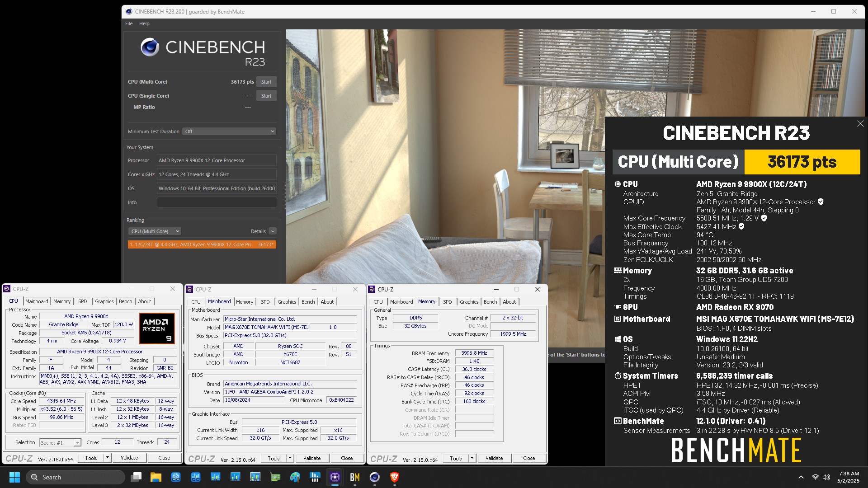Click the 36.0 clocks CAS# Latency value
The height and width of the screenshot is (488, 868).
[x=474, y=369]
